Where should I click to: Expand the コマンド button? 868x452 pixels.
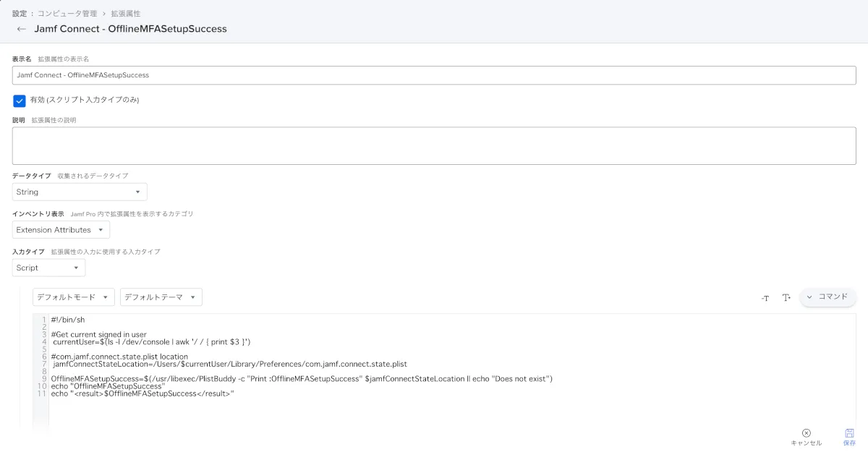point(827,297)
